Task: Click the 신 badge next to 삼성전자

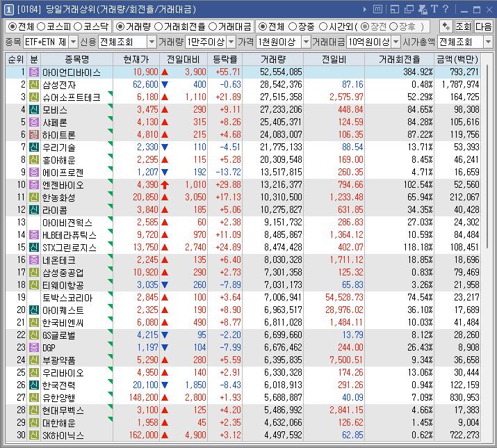Action: [x=34, y=84]
